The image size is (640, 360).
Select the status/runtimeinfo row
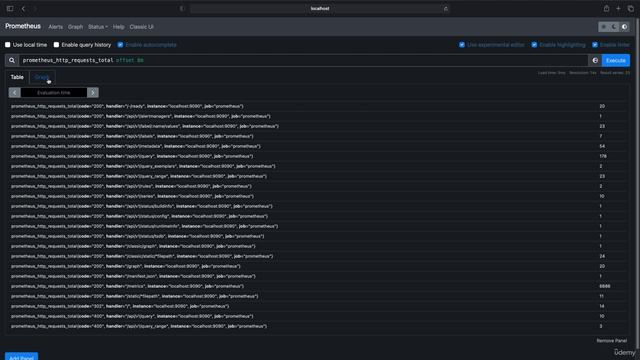click(x=318, y=226)
